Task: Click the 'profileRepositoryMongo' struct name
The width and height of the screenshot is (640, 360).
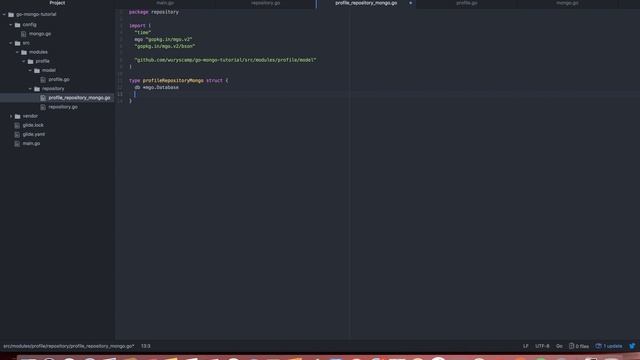Action: pos(173,81)
